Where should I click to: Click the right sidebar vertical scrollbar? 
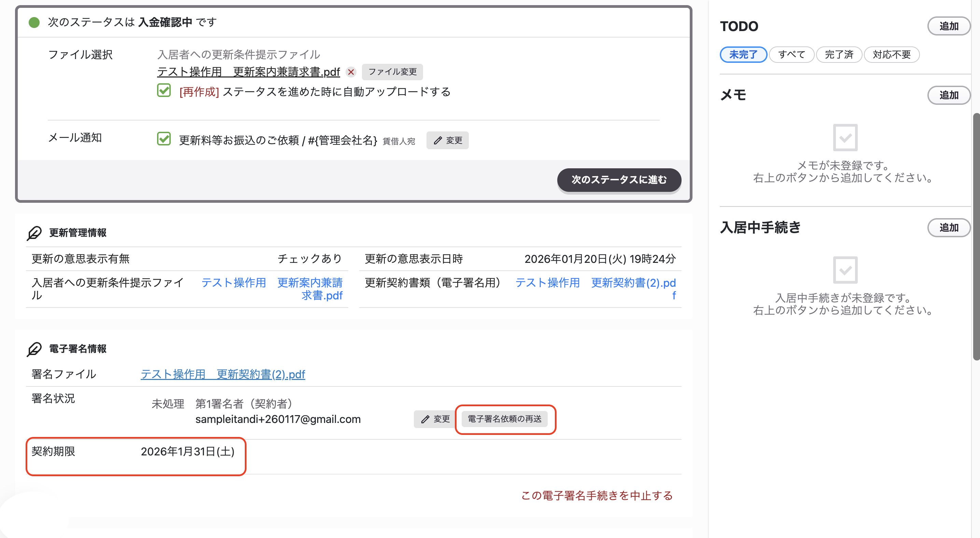976,236
